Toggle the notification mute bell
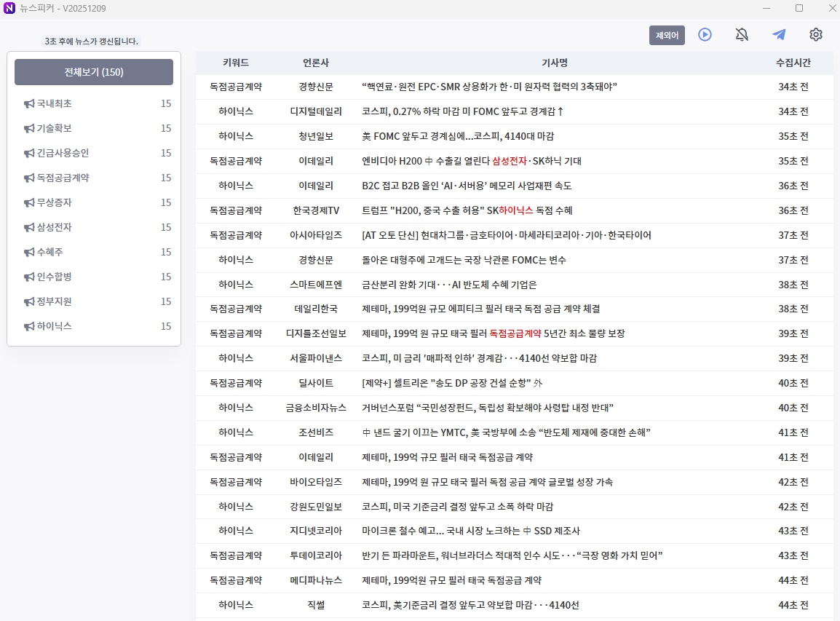 pyautogui.click(x=742, y=34)
